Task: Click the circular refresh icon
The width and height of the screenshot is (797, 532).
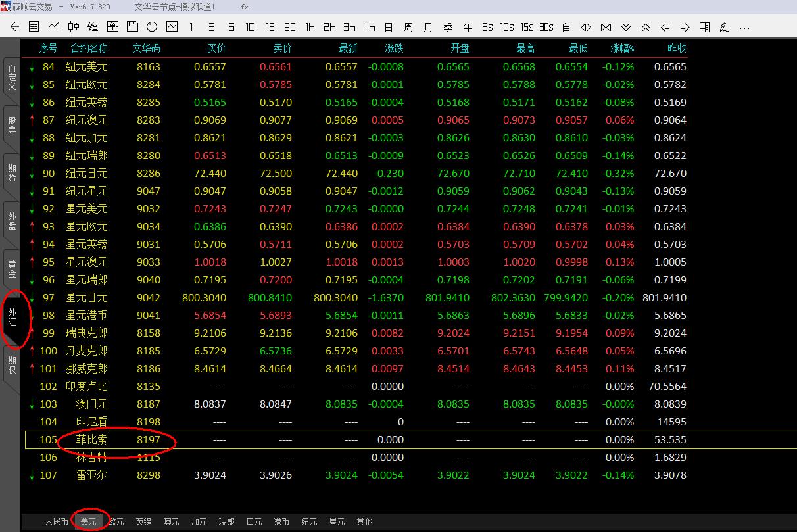Action: tap(152, 27)
